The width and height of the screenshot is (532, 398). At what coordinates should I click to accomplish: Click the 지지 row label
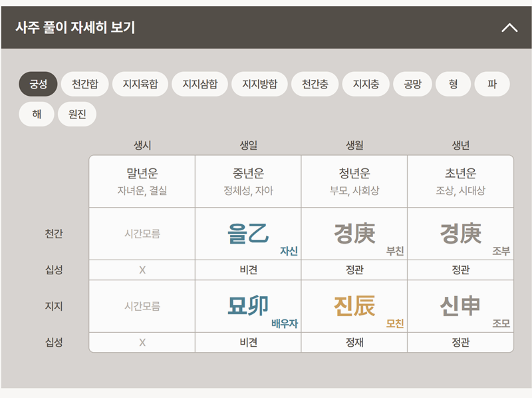(54, 306)
